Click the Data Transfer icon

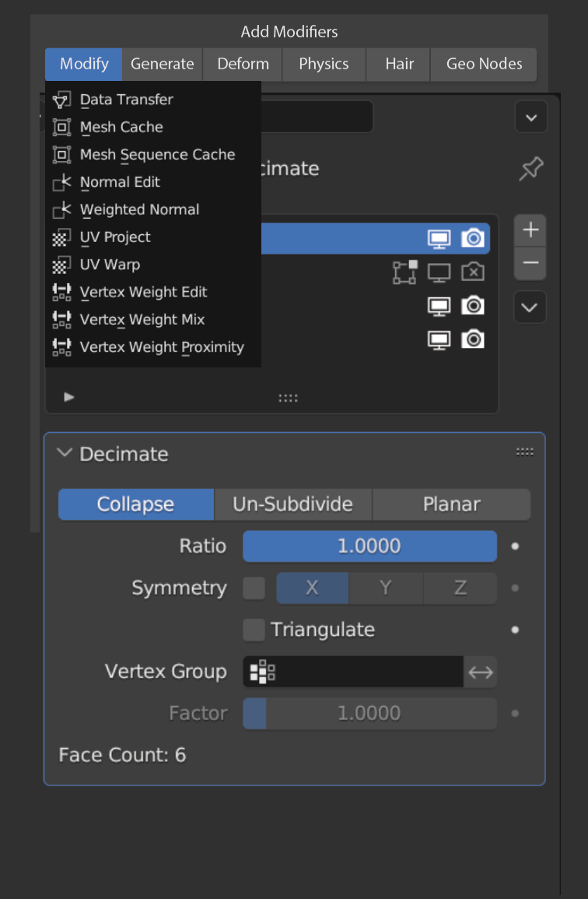tap(61, 100)
